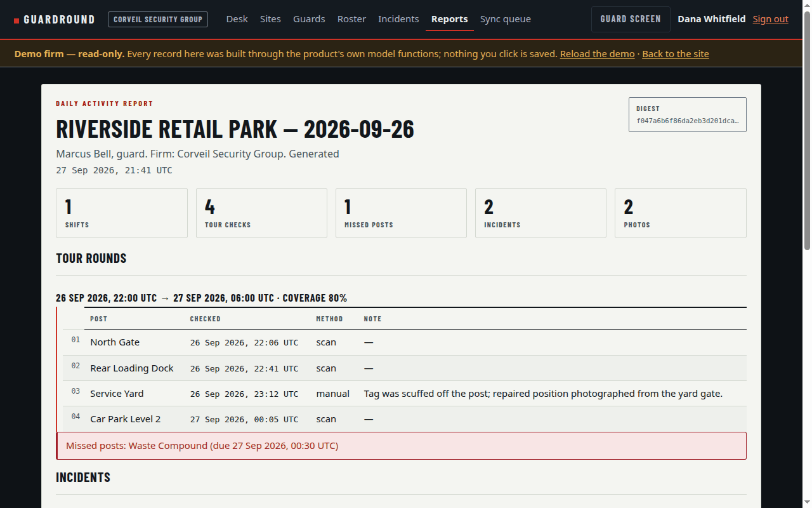
Task: Select the North Gate post row
Action: [x=405, y=342]
